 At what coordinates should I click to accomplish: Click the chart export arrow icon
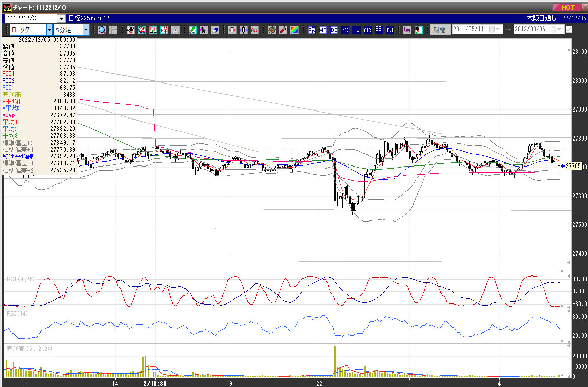tap(419, 30)
